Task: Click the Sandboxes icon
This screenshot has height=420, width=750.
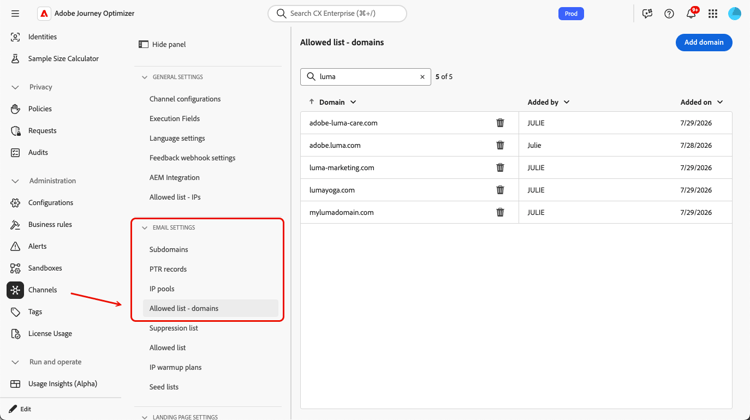Action: [x=15, y=268]
